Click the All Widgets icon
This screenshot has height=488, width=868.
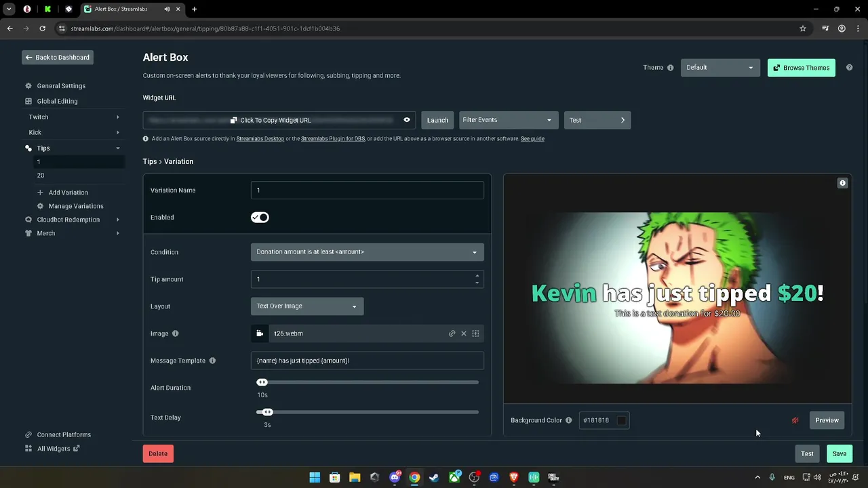(x=28, y=449)
